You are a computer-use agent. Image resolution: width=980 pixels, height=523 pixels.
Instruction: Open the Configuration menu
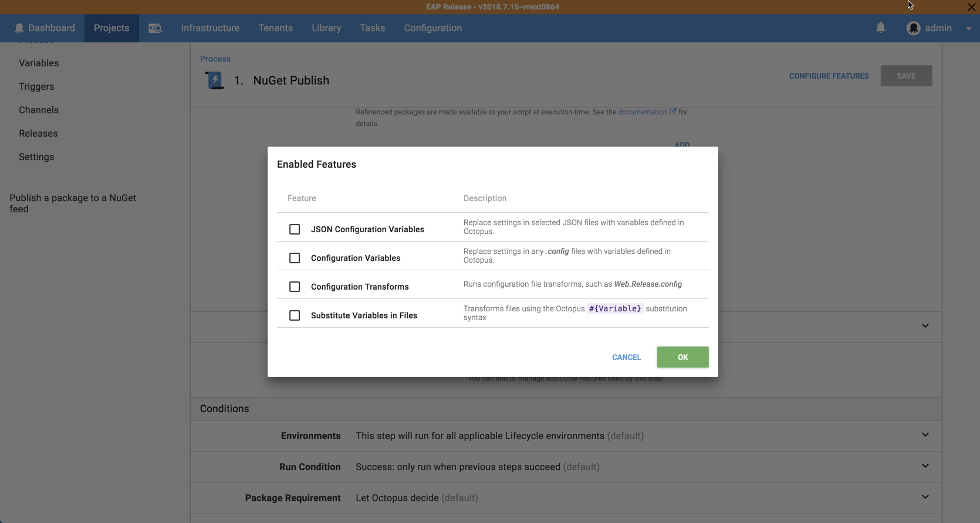tap(433, 28)
